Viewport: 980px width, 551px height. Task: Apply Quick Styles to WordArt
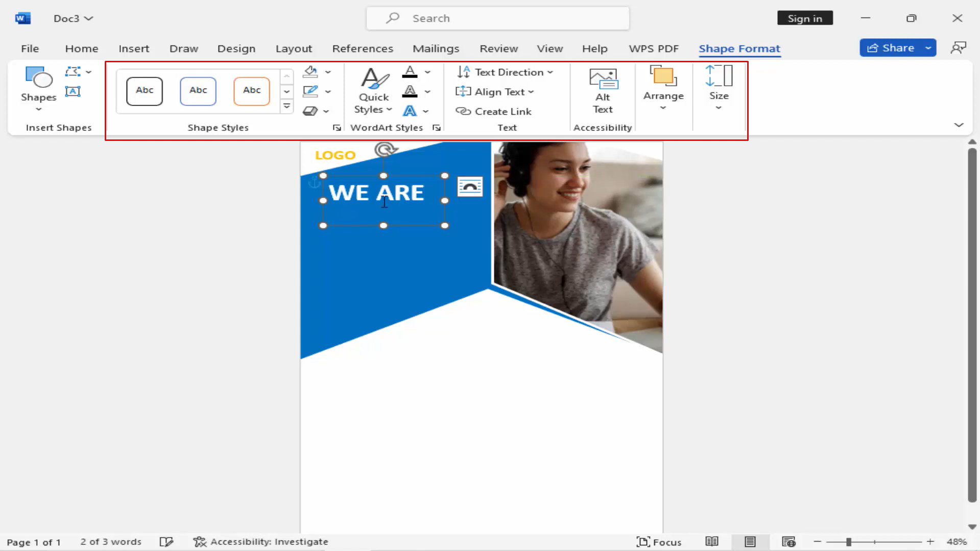[373, 90]
